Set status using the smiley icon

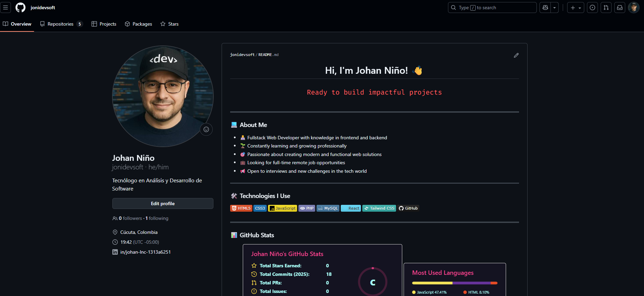click(206, 129)
